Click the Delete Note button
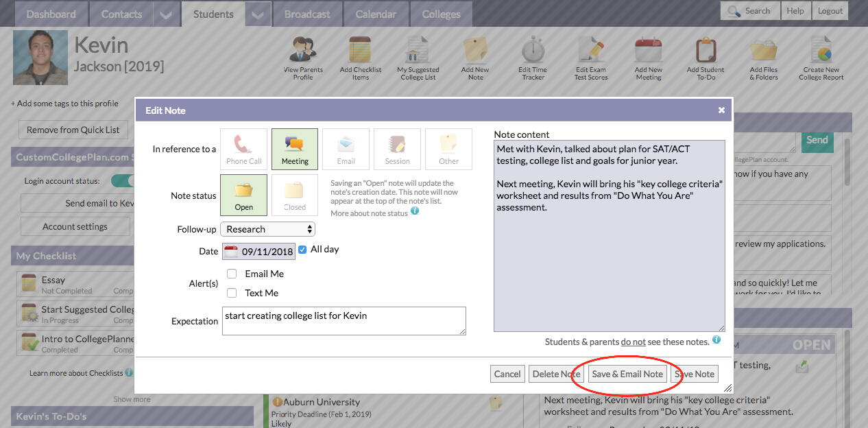 pyautogui.click(x=556, y=374)
